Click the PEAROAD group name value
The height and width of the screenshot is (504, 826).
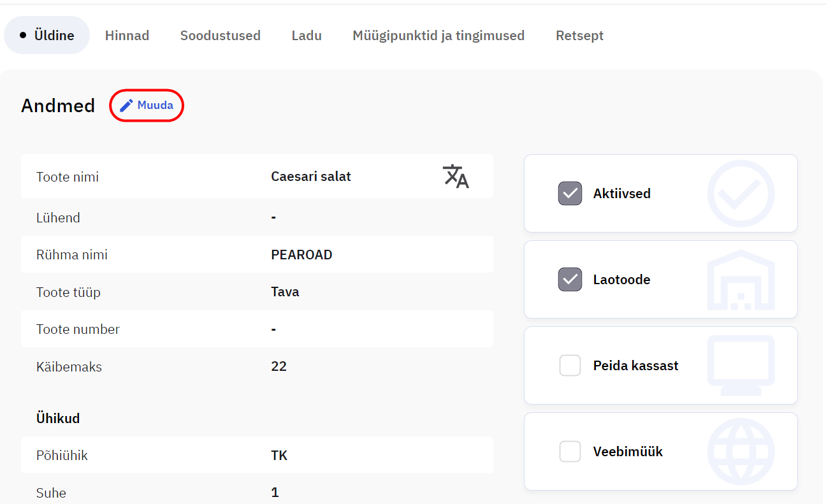[301, 255]
